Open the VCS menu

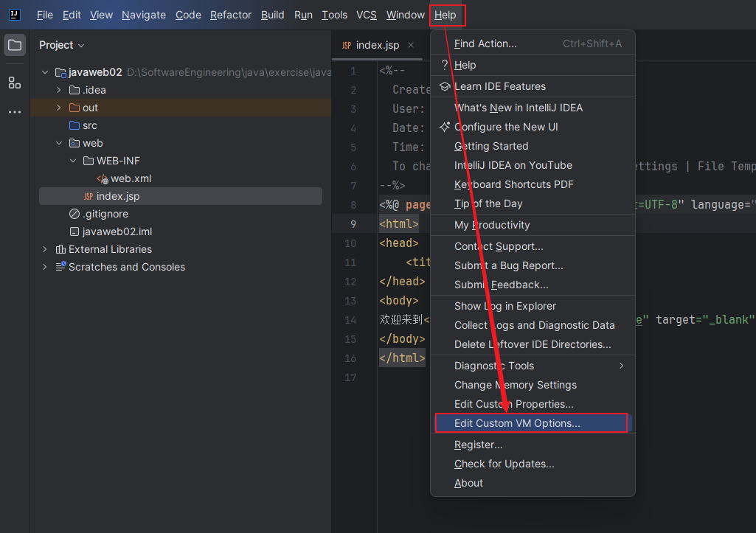point(367,15)
